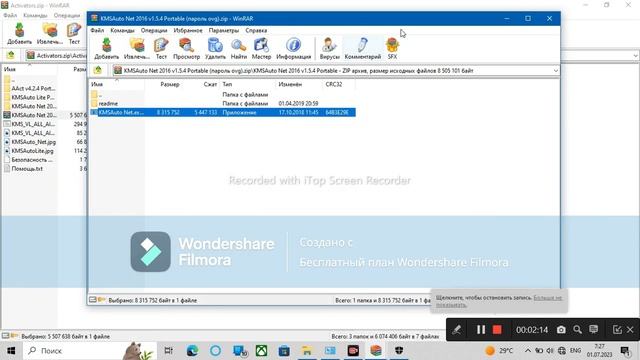
Task: Open the Комментарий tool
Action: pos(362,48)
